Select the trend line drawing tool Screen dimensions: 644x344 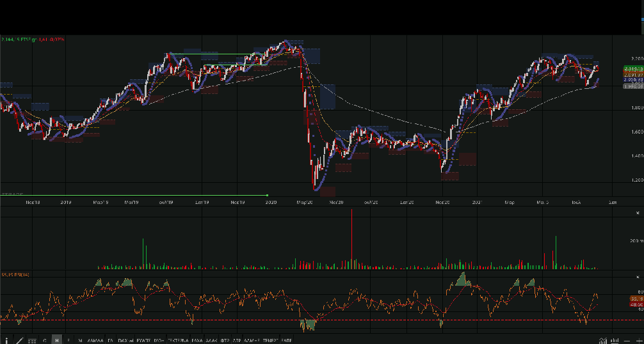19,340
